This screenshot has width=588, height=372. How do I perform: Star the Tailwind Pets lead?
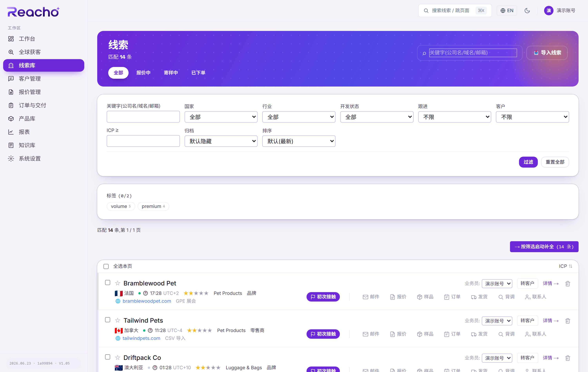[117, 320]
